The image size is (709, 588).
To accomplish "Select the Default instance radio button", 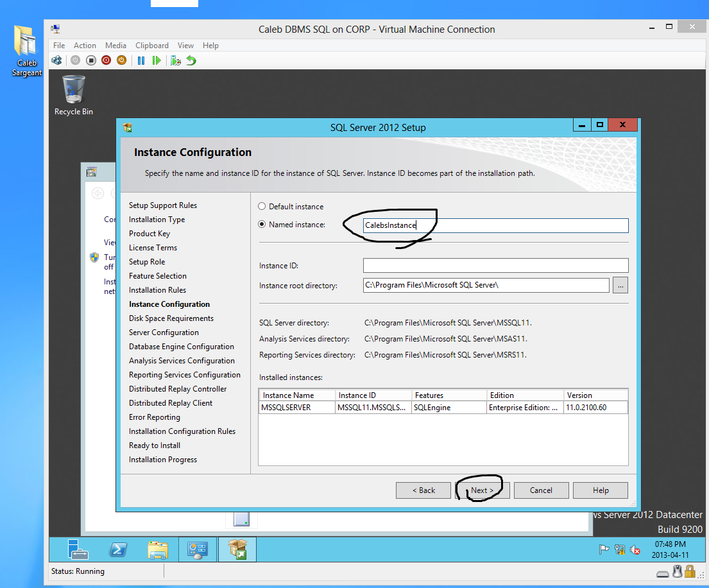I will pos(262,206).
